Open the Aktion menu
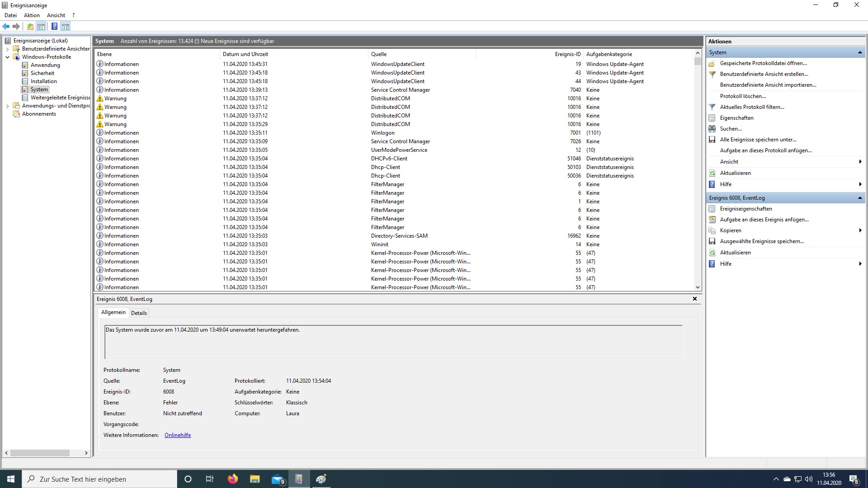The height and width of the screenshot is (488, 868). tap(32, 15)
